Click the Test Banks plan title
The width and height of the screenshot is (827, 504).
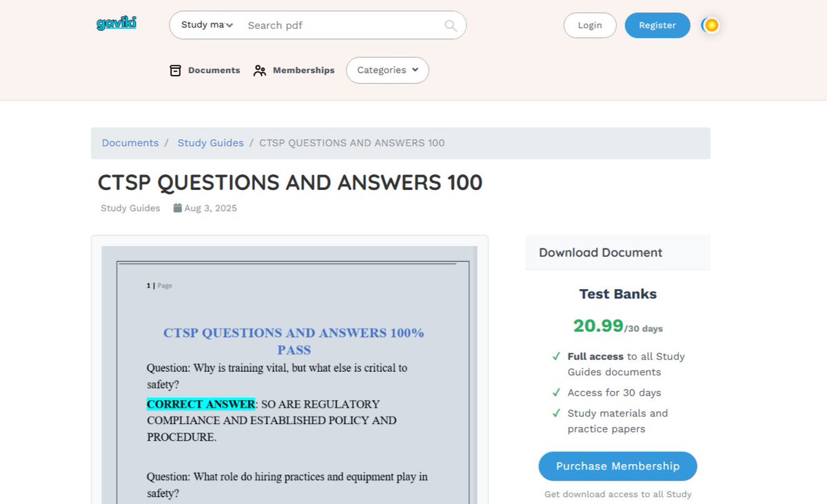[617, 294]
